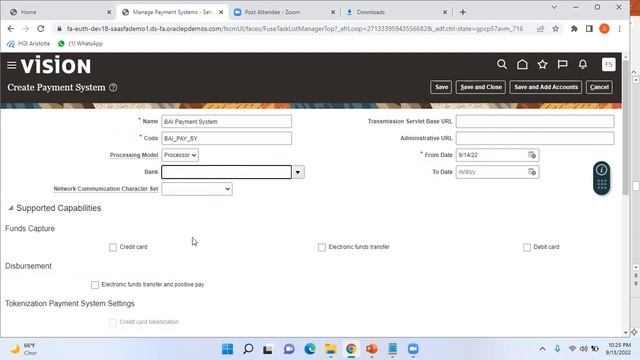Collapse the Supported Capabilities section
The width and height of the screenshot is (640, 360).
[x=11, y=208]
